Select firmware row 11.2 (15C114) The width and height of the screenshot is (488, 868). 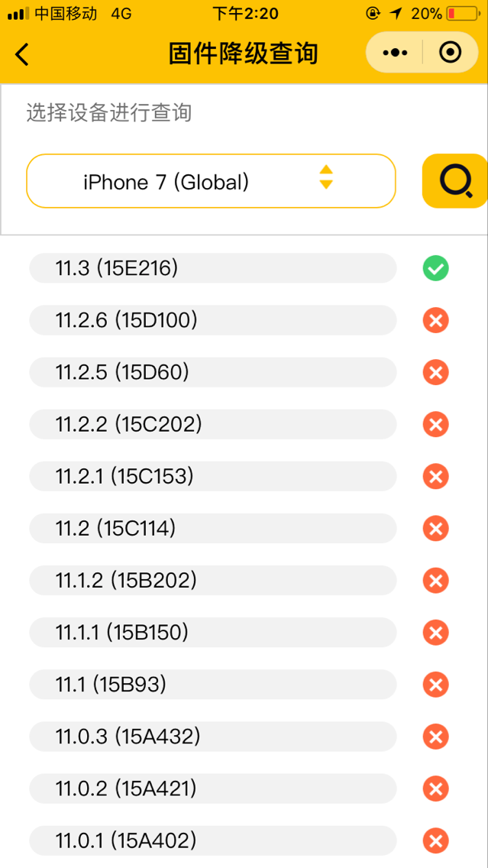213,528
